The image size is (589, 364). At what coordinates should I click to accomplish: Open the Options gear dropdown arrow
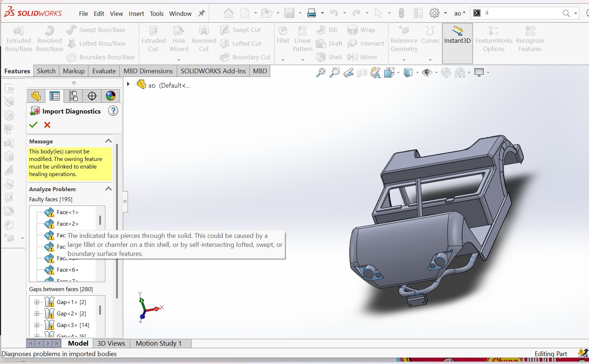(x=445, y=13)
